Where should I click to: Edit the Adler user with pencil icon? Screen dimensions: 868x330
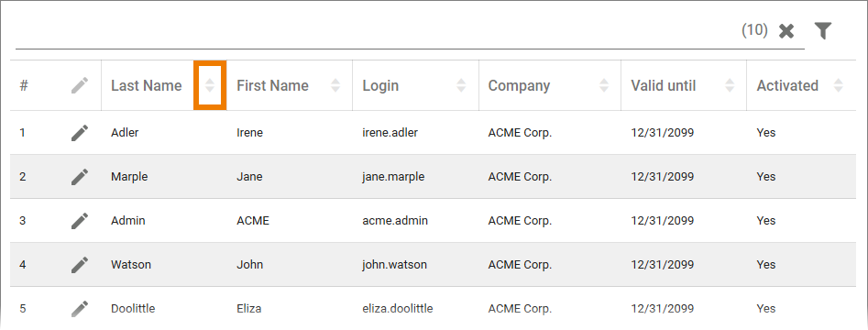(x=80, y=133)
